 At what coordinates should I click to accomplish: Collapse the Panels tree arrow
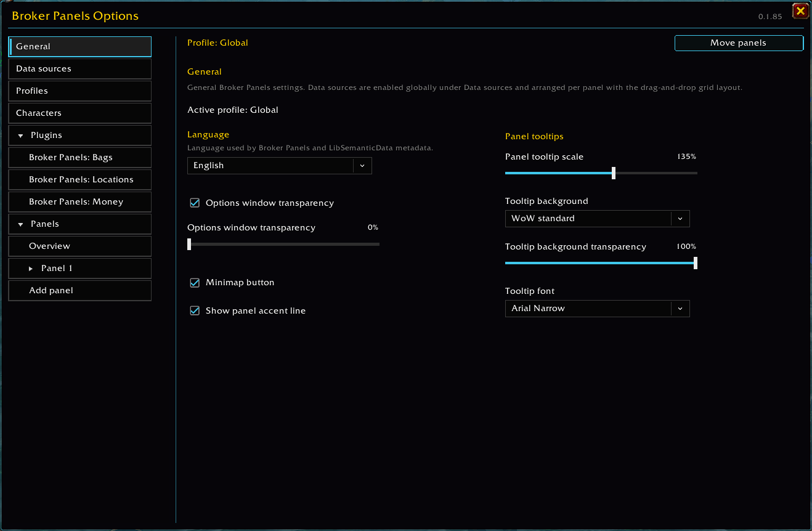tap(20, 224)
